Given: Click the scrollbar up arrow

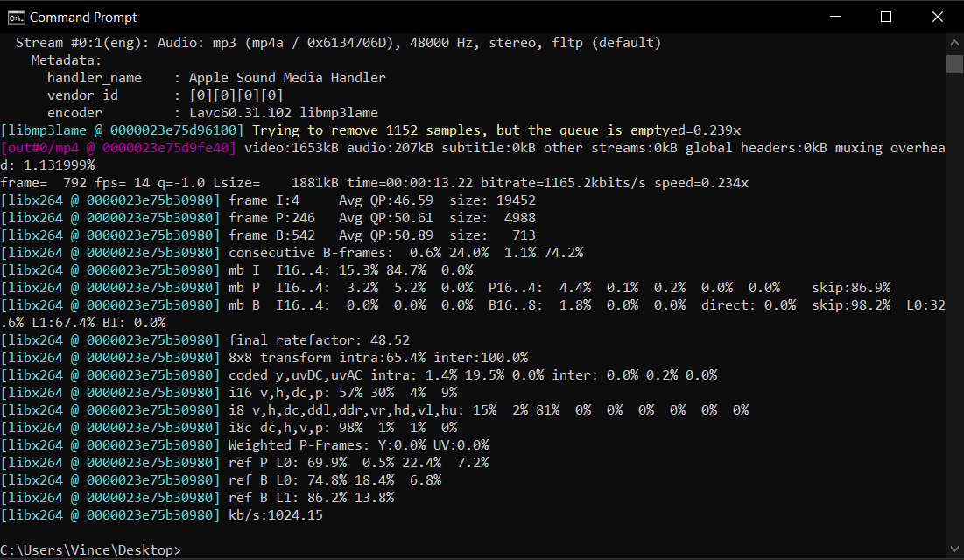Looking at the screenshot, I should point(954,40).
